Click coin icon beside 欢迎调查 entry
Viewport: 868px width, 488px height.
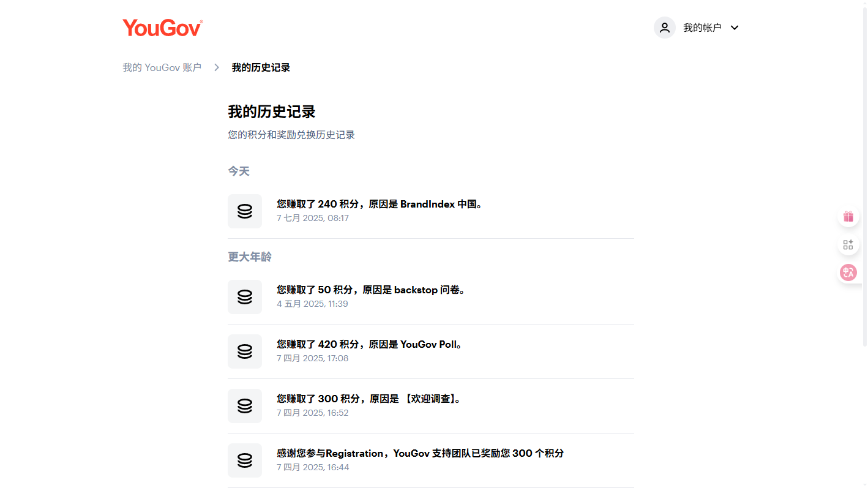click(x=245, y=406)
